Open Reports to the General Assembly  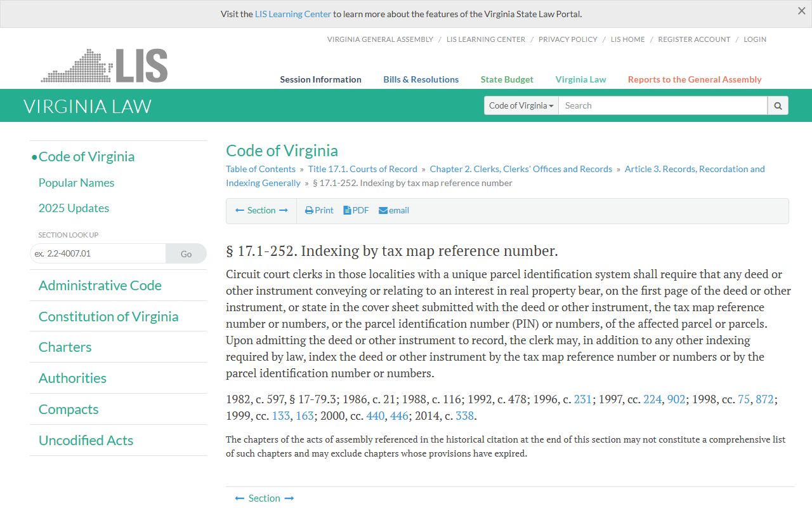click(x=695, y=79)
